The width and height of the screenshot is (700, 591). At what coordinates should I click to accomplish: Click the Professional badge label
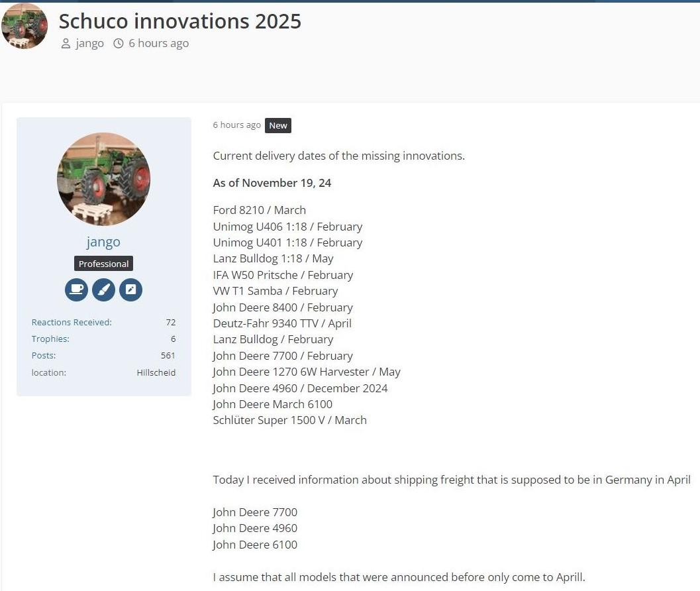point(103,264)
